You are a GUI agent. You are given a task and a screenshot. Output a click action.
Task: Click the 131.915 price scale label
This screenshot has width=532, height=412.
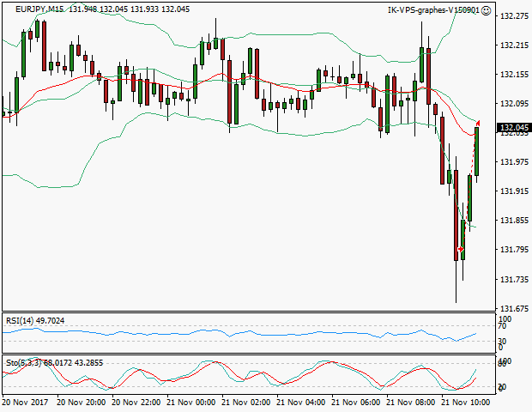[514, 191]
